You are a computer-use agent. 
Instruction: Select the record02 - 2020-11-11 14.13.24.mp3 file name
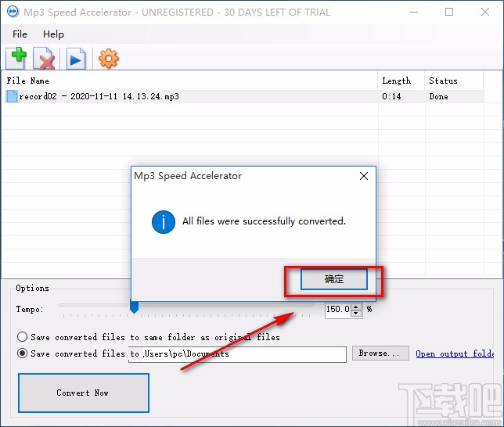click(99, 96)
